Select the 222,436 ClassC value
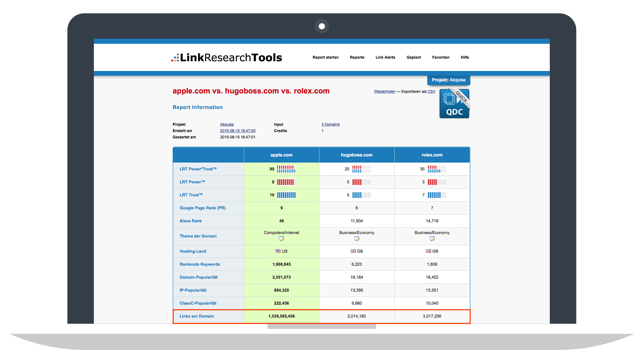The width and height of the screenshot is (644, 363). click(x=282, y=303)
